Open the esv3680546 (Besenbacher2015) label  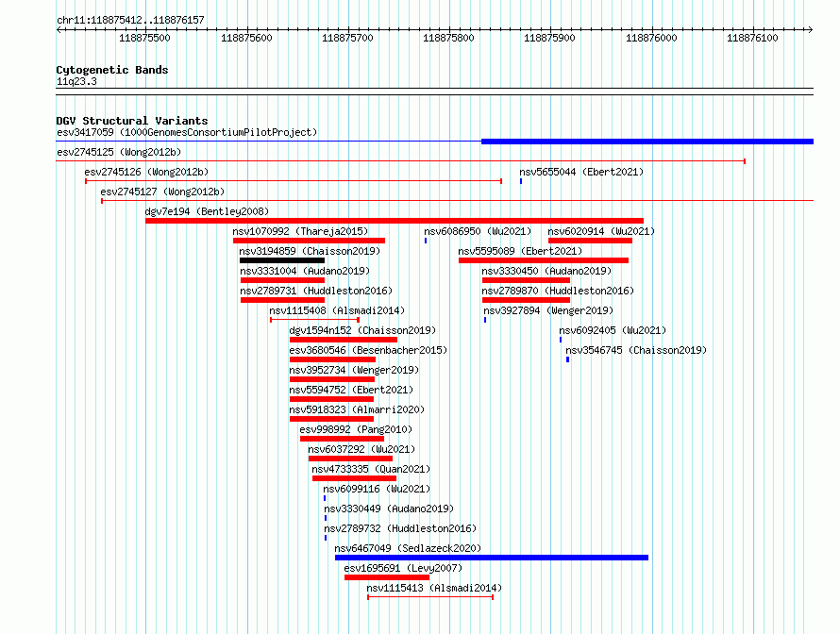368,350
